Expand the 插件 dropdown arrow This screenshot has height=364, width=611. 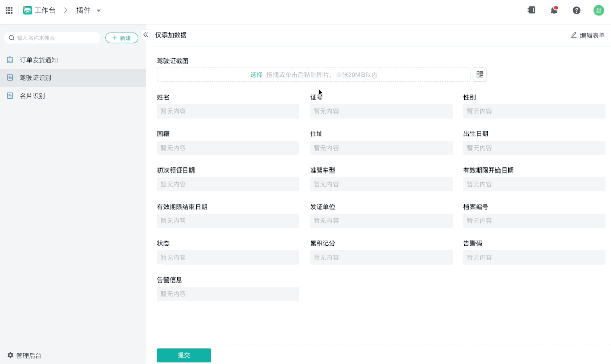click(x=99, y=11)
